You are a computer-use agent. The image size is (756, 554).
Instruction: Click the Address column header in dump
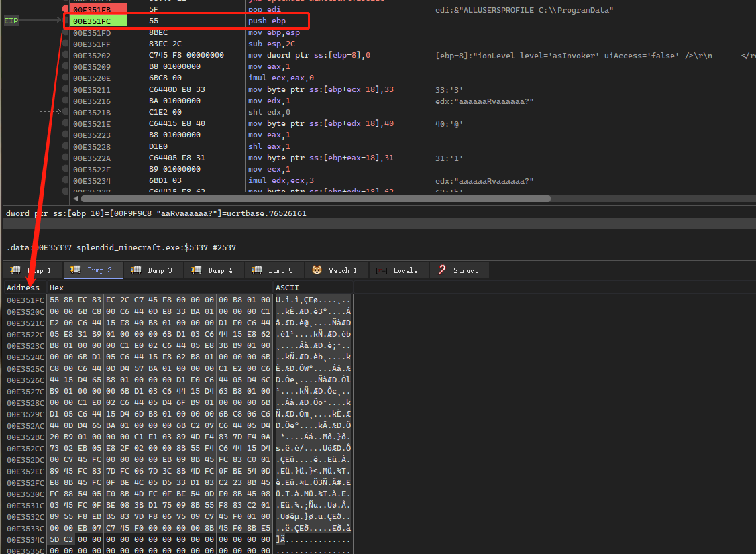tap(23, 288)
